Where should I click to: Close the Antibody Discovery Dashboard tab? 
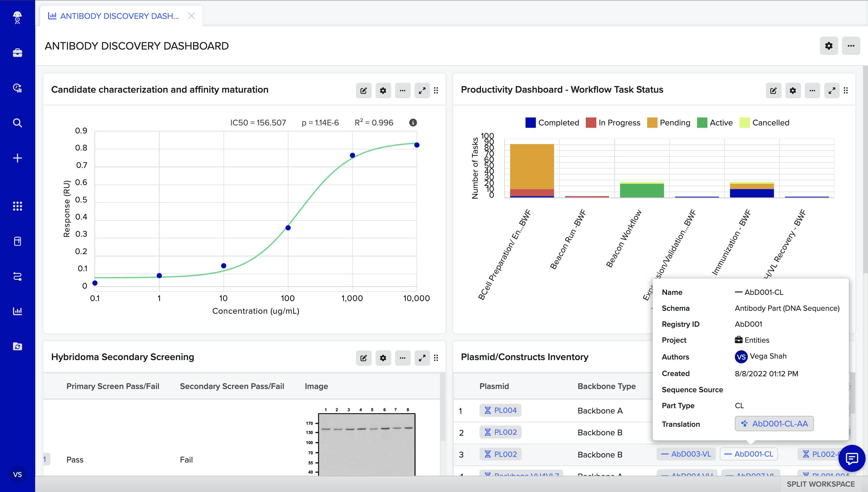tap(191, 16)
